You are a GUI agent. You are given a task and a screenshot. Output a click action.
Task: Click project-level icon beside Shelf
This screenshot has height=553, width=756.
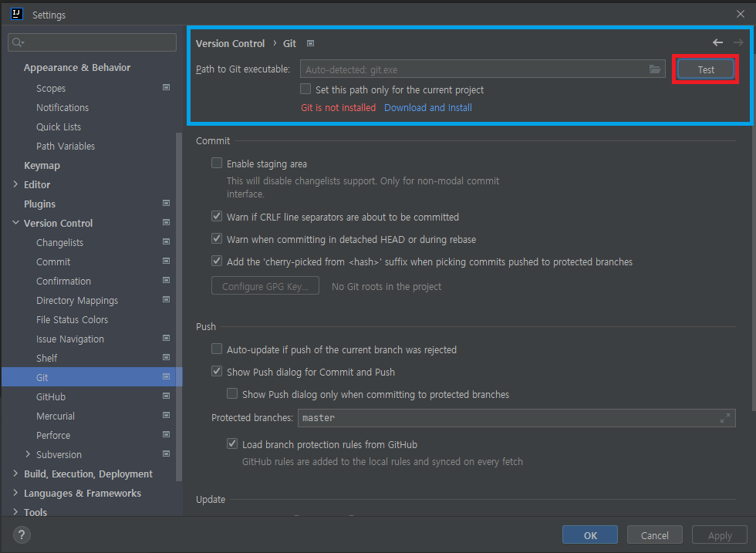(x=167, y=357)
